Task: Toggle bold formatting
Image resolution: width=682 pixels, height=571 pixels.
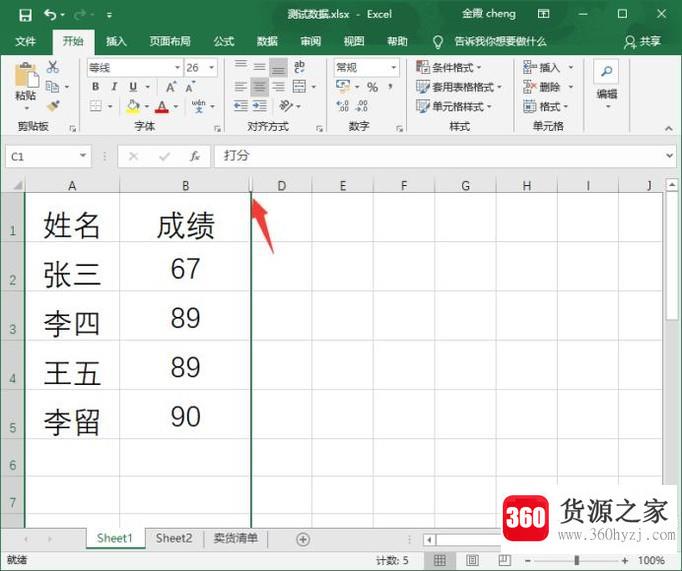Action: pos(95,87)
